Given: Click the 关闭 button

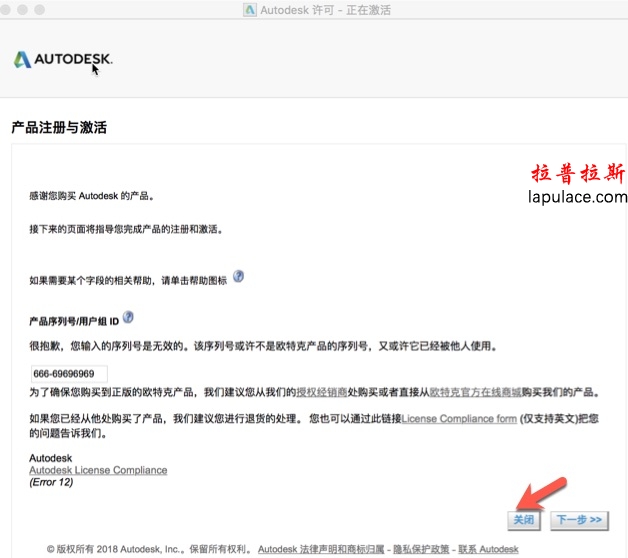Looking at the screenshot, I should coord(524,520).
